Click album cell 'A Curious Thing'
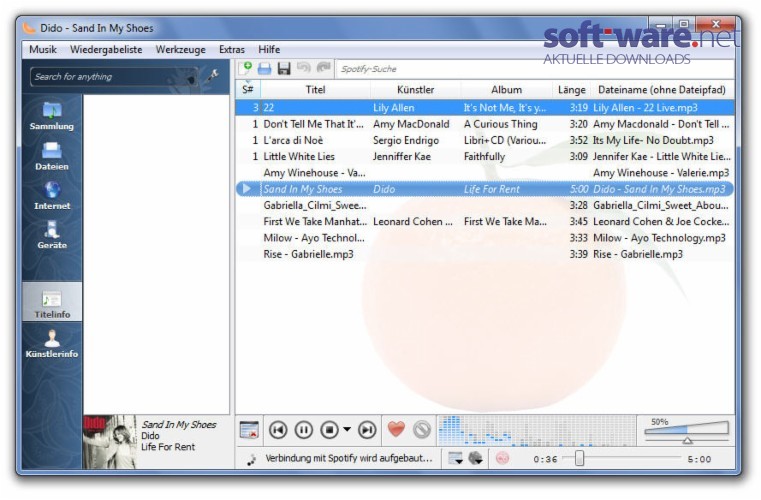This screenshot has width=761, height=500. point(500,124)
